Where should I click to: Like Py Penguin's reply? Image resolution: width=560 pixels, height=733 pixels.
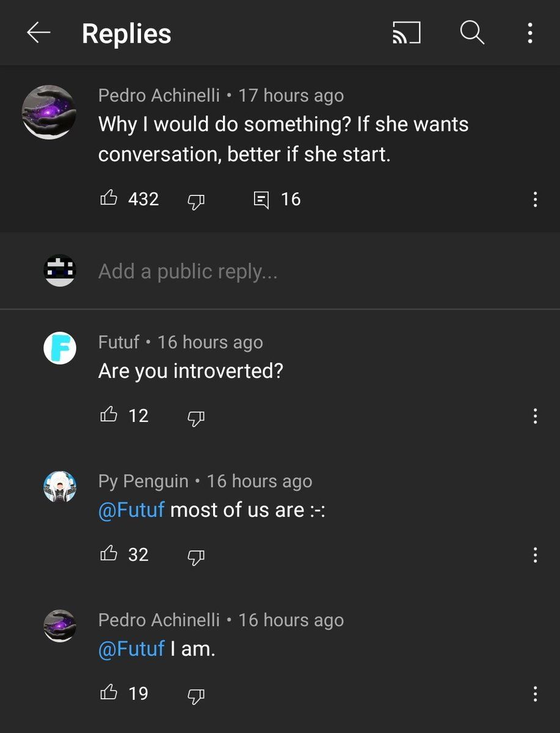click(x=109, y=554)
